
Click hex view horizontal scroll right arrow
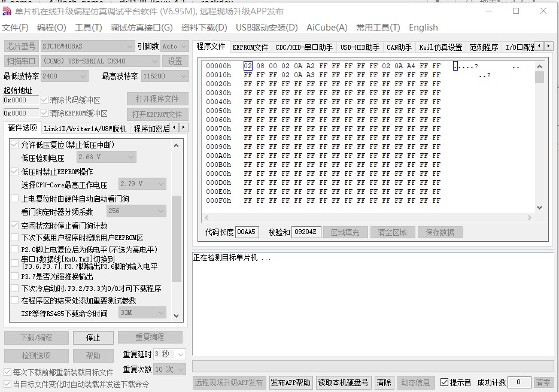pyautogui.click(x=530, y=217)
